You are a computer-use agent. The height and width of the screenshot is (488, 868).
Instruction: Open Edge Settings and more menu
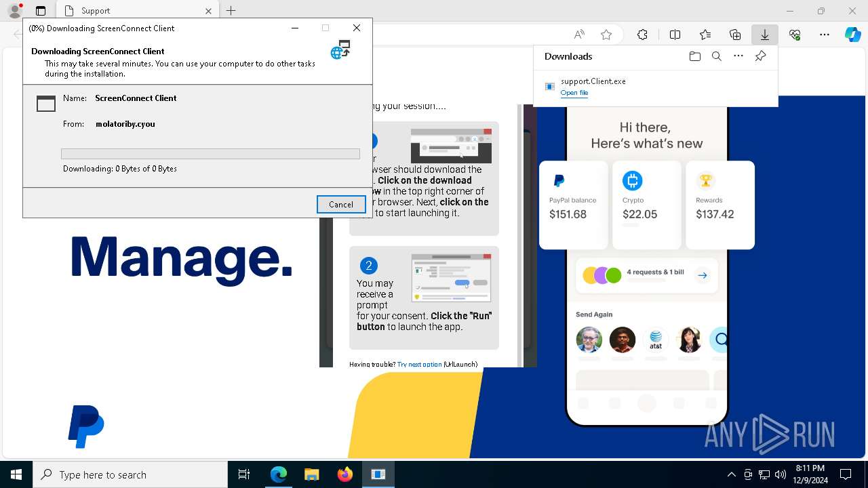(825, 35)
